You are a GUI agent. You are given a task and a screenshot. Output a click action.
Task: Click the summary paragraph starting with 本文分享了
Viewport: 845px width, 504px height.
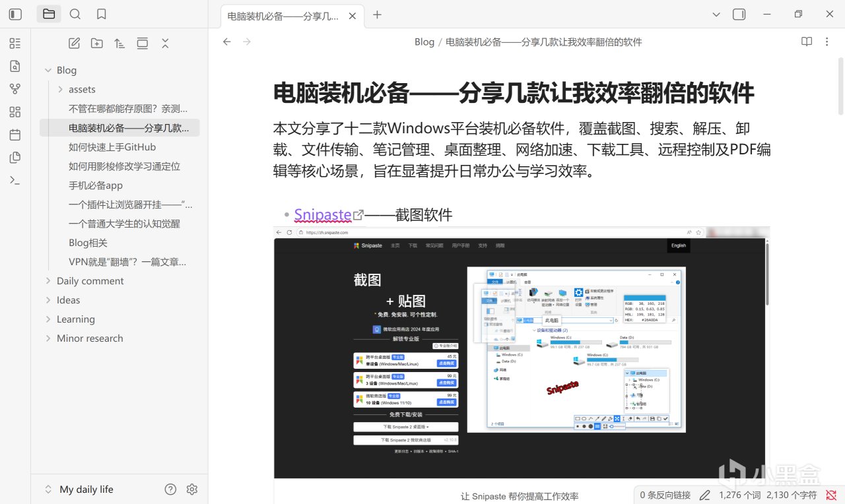click(522, 150)
